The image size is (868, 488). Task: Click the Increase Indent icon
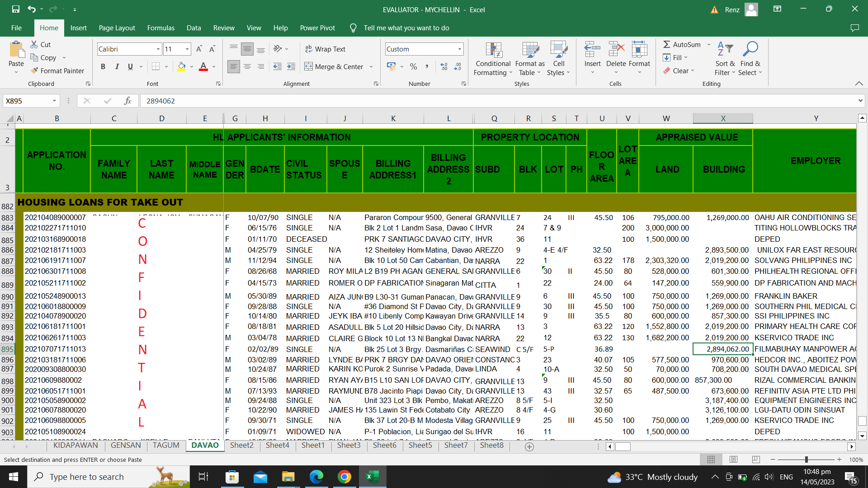point(291,67)
